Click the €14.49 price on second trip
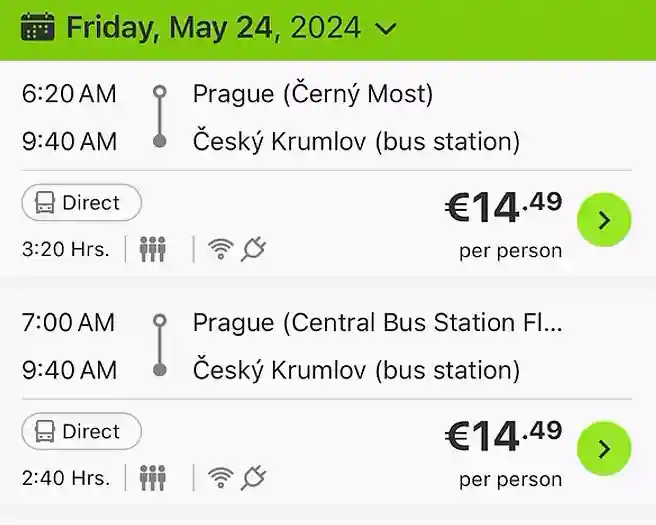656x525 pixels. [x=503, y=437]
